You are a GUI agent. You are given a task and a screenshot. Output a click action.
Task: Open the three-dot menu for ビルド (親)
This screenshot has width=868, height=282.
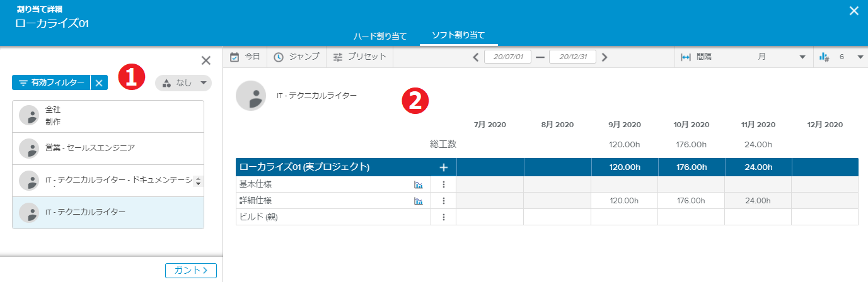click(x=444, y=217)
